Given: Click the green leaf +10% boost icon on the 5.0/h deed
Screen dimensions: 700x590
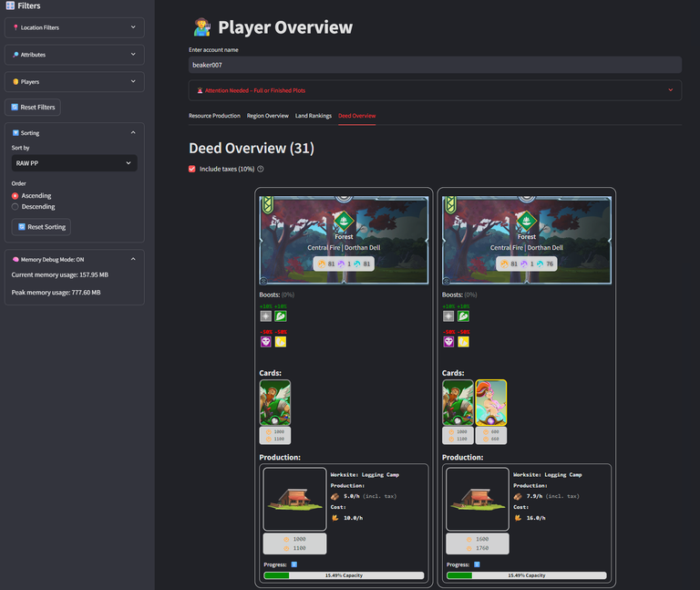Looking at the screenshot, I should (281, 316).
